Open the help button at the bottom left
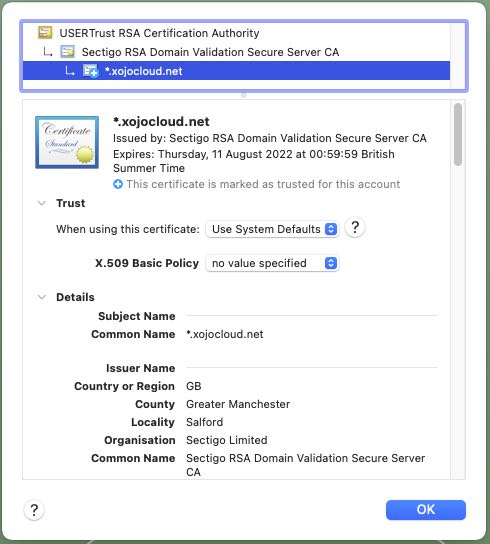This screenshot has height=544, width=490. [x=34, y=510]
